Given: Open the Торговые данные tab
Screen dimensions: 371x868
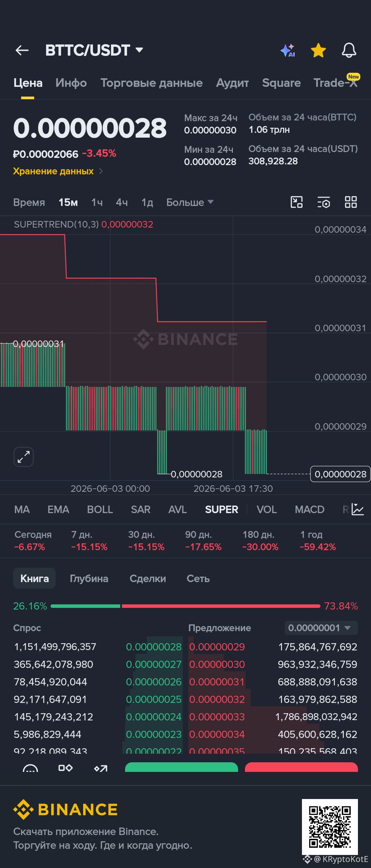Looking at the screenshot, I should 151,83.
